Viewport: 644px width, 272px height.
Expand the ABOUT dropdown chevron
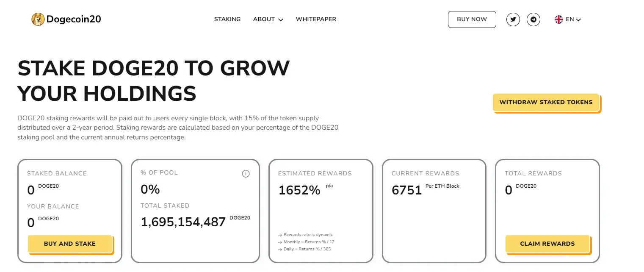pos(281,19)
